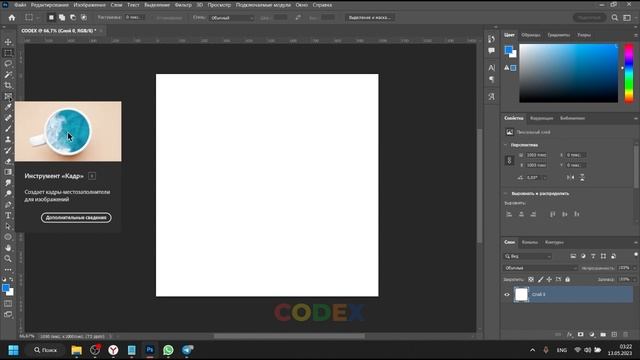The height and width of the screenshot is (360, 640).
Task: Toggle lock all padlock icon
Action: [567, 280]
